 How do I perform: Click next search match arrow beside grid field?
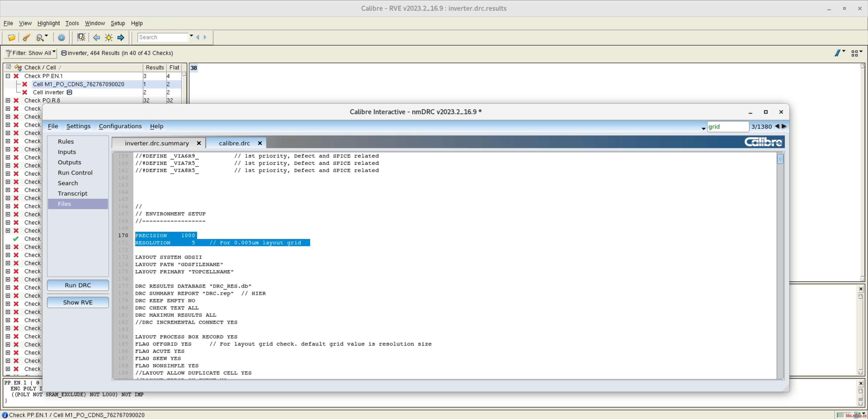(784, 126)
